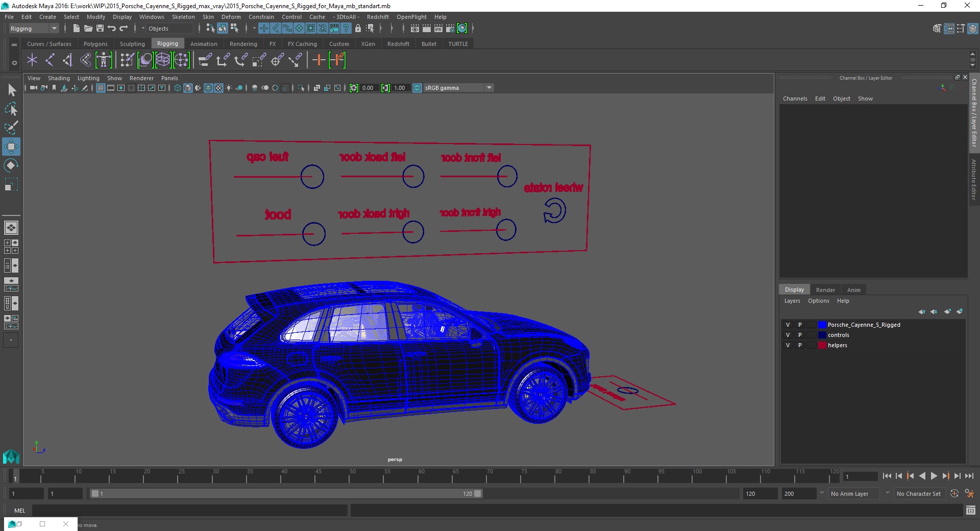The height and width of the screenshot is (531, 980).
Task: Undo last action with toolbar arrow
Action: [112, 29]
